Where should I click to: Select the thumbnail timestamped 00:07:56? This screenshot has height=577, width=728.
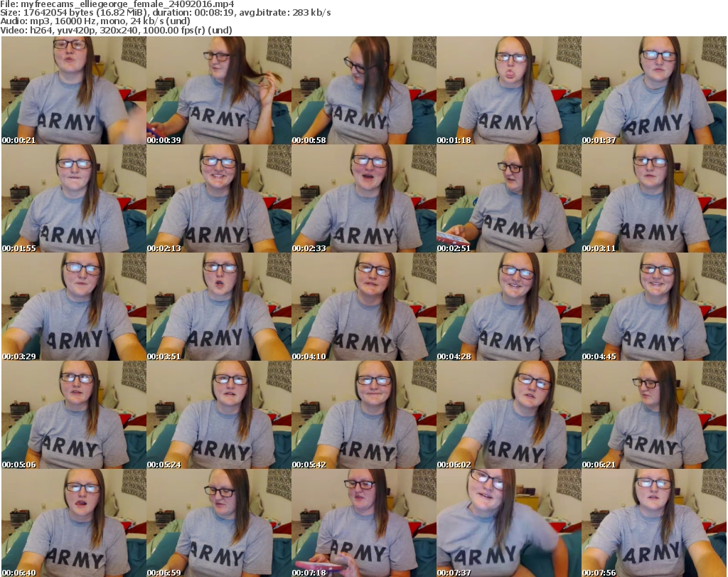(654, 523)
